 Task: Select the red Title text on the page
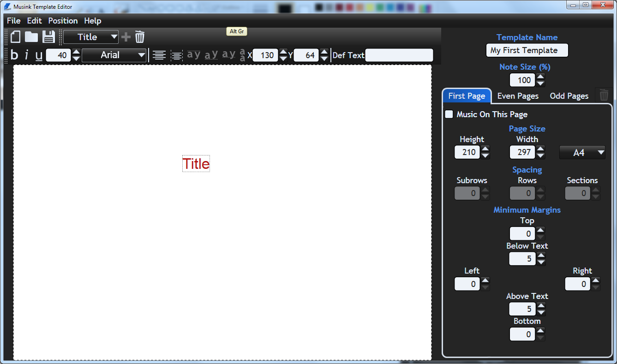coord(196,164)
